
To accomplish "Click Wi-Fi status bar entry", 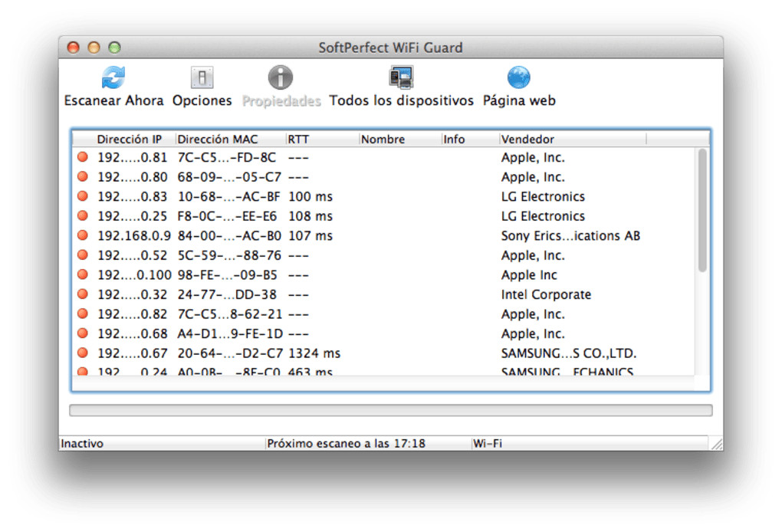I will (488, 443).
